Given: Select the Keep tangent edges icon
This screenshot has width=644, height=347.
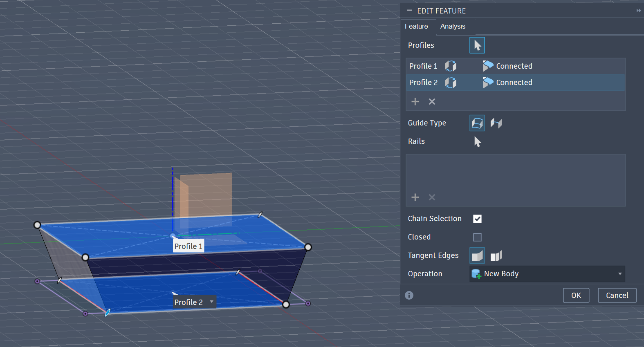Looking at the screenshot, I should pos(496,256).
